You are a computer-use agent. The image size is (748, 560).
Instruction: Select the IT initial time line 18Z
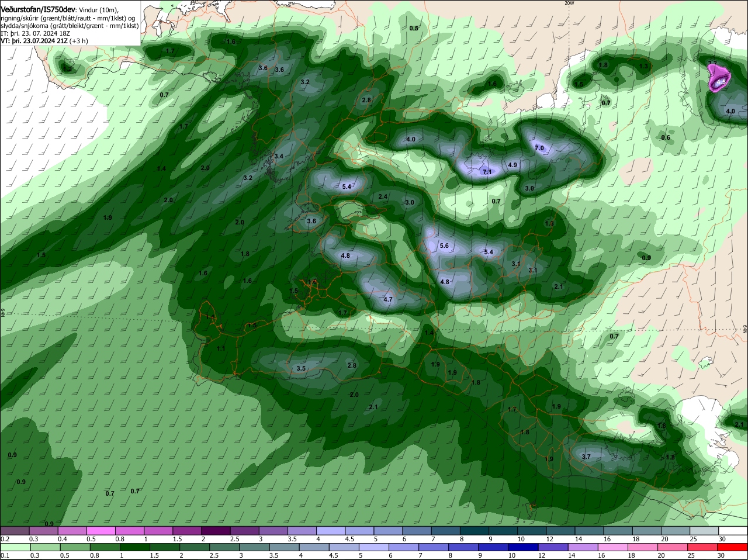click(x=34, y=33)
